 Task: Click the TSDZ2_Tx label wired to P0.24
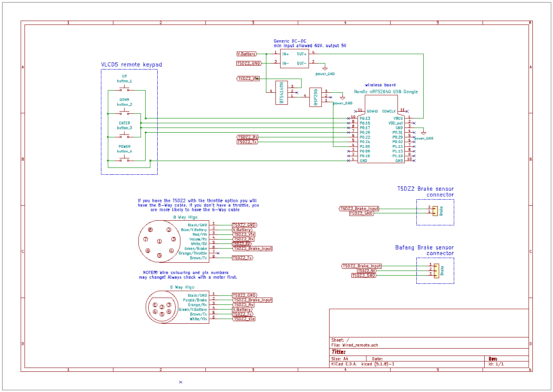(247, 142)
